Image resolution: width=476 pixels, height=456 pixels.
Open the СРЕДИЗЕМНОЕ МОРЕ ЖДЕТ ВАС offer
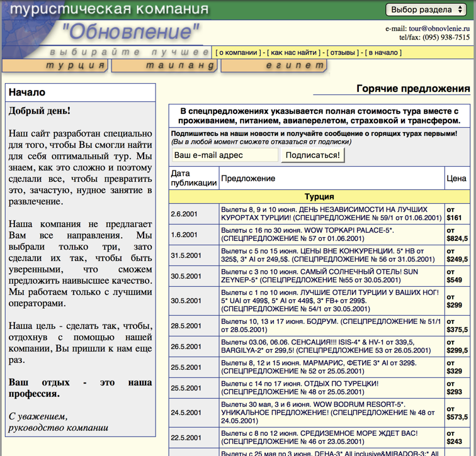[319, 438]
